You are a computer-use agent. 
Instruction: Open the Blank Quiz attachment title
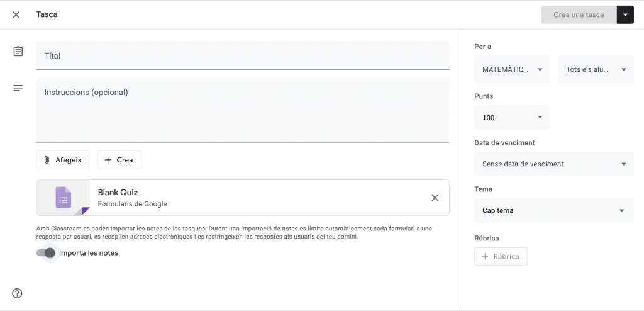coord(118,193)
